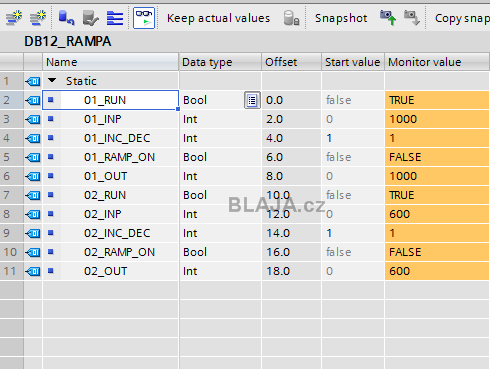Collapse the Static tree node
Viewport: 490px width, 369px height.
click(52, 80)
